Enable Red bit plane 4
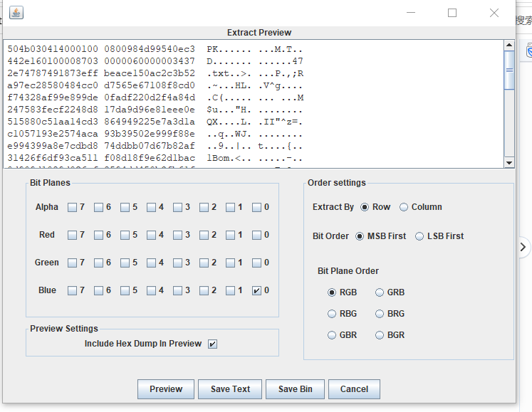Viewport: 532px width, 412px height. pos(151,235)
